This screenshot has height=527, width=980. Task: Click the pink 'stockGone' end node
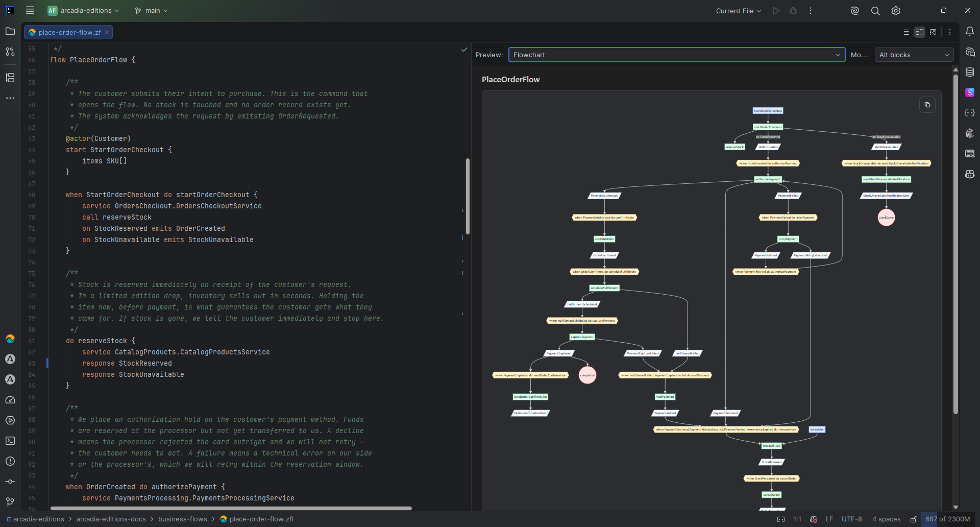[886, 218]
